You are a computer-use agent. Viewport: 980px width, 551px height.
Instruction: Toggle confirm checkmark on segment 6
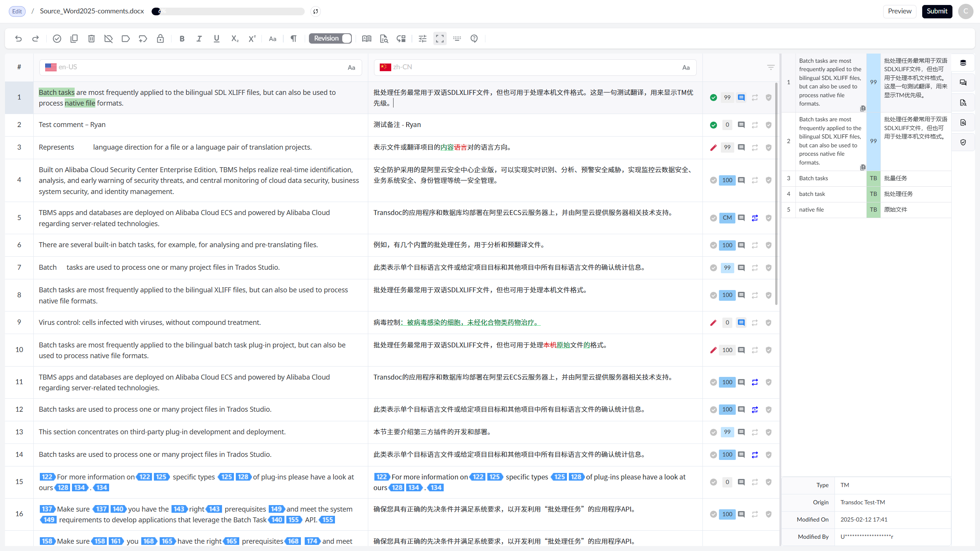pyautogui.click(x=713, y=245)
